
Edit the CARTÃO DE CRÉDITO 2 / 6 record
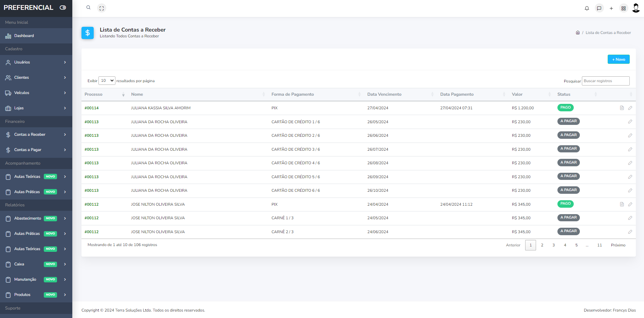point(630,135)
